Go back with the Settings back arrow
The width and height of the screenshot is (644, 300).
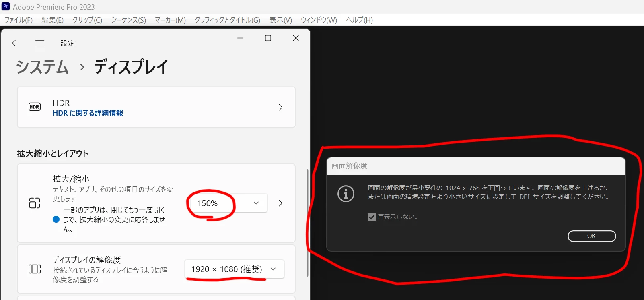pyautogui.click(x=16, y=43)
